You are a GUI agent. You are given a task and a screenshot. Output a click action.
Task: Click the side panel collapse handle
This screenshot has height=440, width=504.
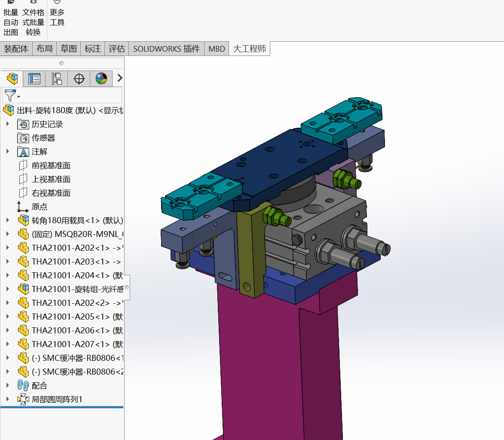tap(127, 287)
